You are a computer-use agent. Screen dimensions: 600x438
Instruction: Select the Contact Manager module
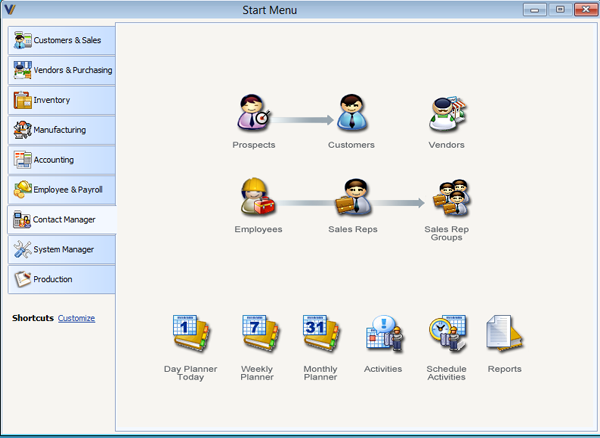point(62,220)
